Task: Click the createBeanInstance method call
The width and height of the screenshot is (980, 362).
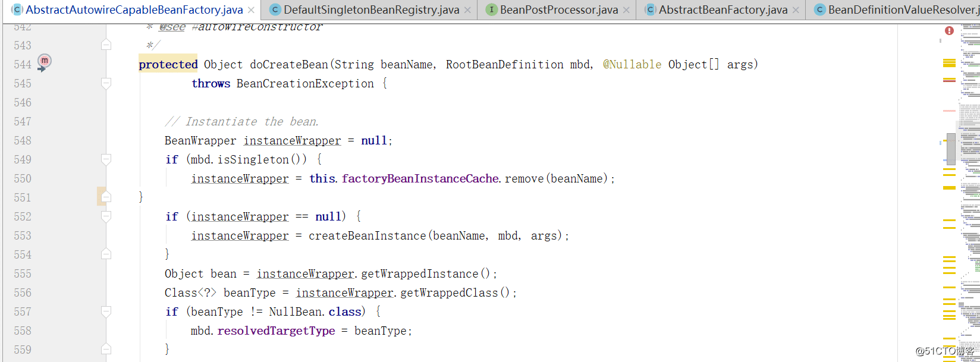Action: (367, 236)
